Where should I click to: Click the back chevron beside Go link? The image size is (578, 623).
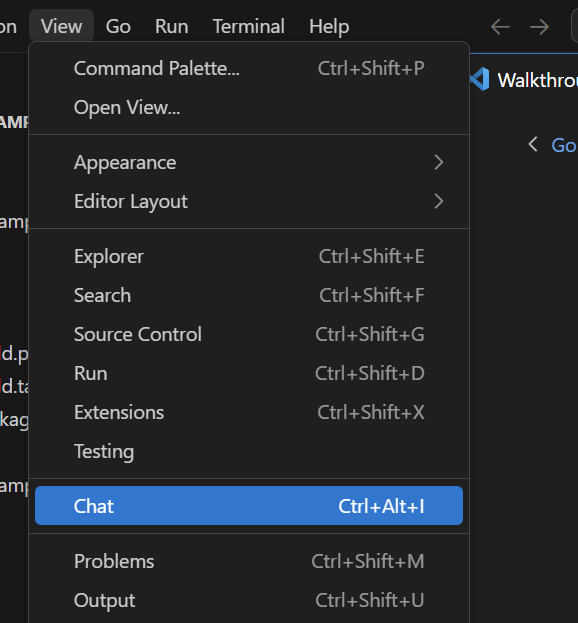[x=533, y=144]
